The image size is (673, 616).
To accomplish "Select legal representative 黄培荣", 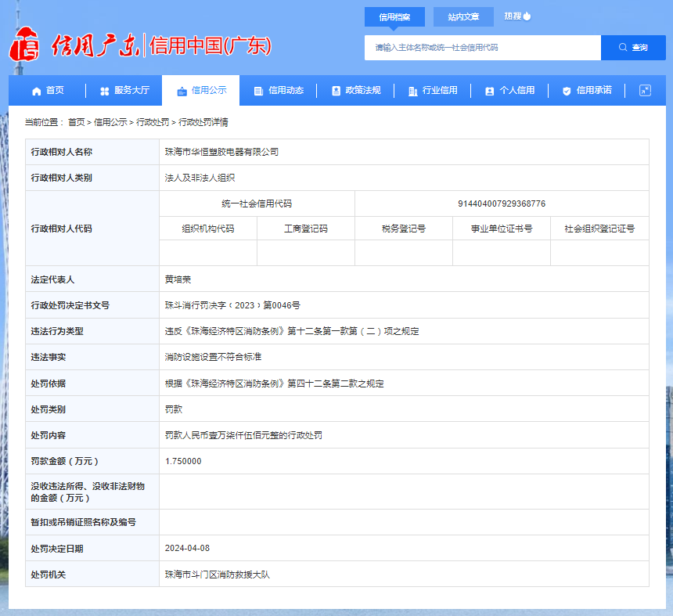I will [x=178, y=279].
